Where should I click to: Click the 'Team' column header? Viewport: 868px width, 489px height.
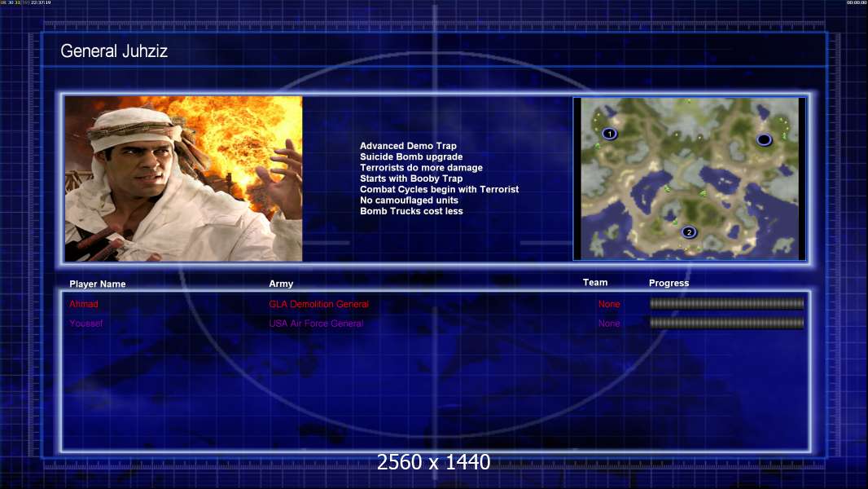(x=595, y=283)
